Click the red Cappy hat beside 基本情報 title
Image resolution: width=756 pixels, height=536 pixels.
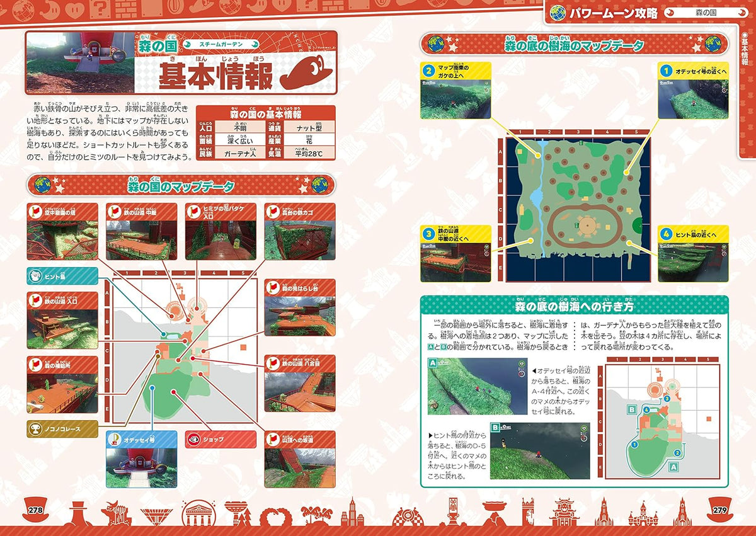(306, 73)
